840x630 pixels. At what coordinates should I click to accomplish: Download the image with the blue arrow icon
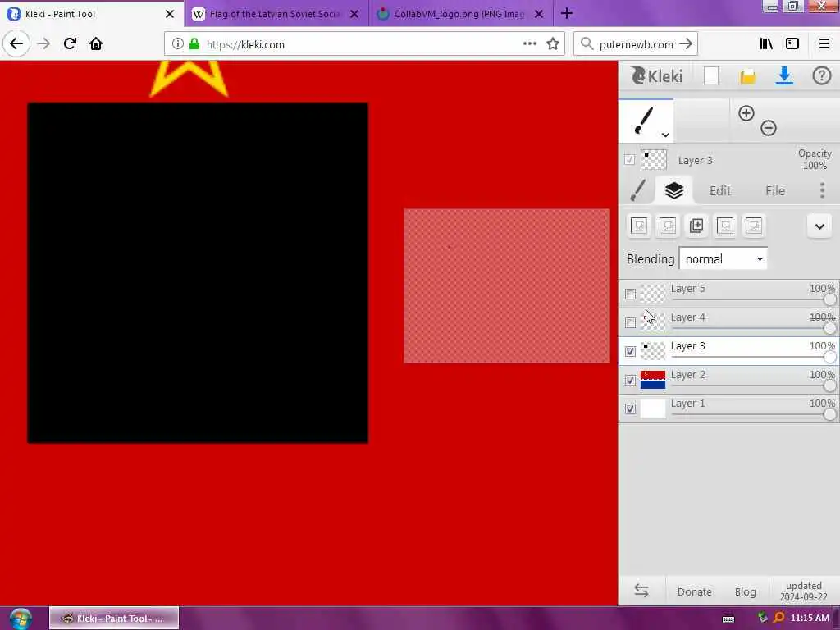tap(784, 75)
